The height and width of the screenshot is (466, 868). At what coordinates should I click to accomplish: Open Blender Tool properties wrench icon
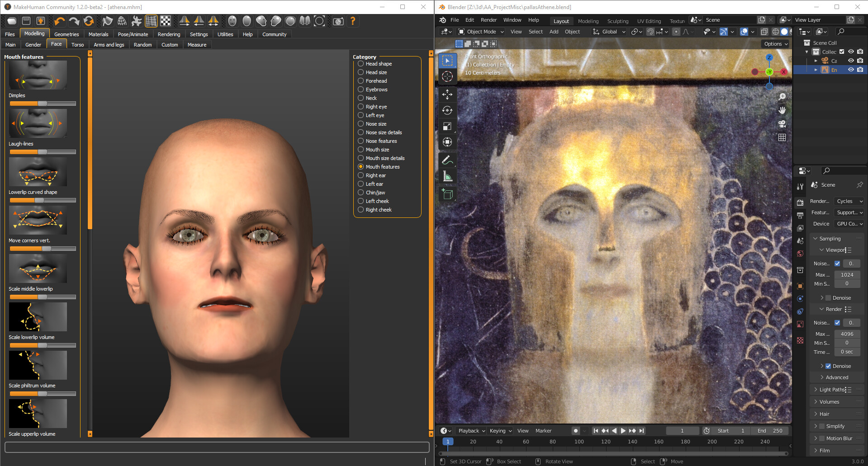click(x=800, y=186)
